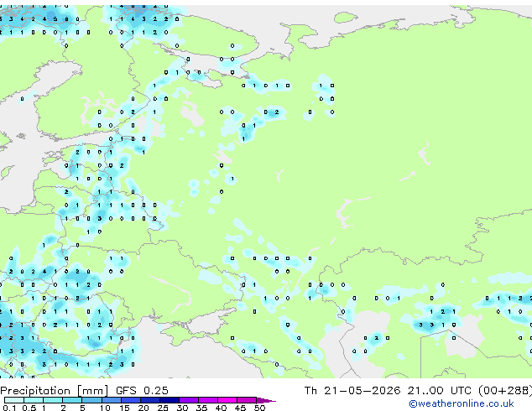Click the "(00+288)" forecast hour text
The height and width of the screenshot is (411, 532).
tap(505, 391)
